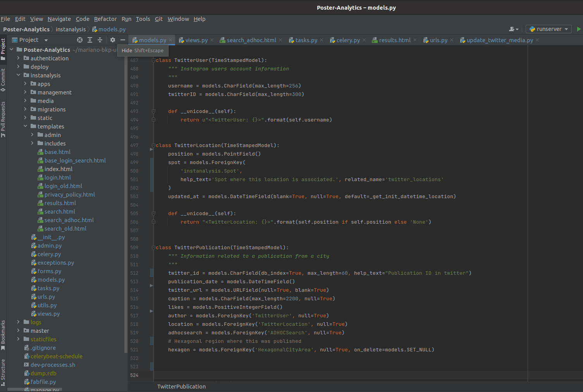This screenshot has width=583, height=392.
Task: Open Project panel settings gear
Action: coord(113,40)
